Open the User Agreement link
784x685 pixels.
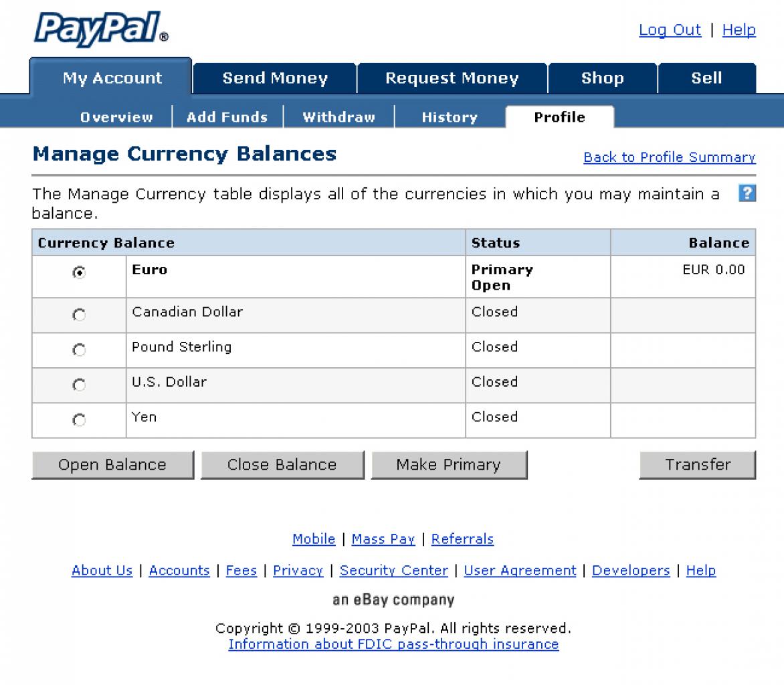tap(520, 571)
